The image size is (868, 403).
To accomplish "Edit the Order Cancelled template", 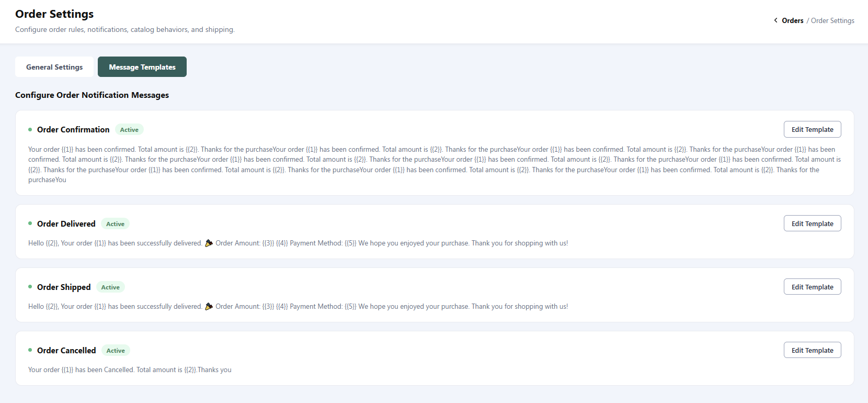I will (x=812, y=350).
